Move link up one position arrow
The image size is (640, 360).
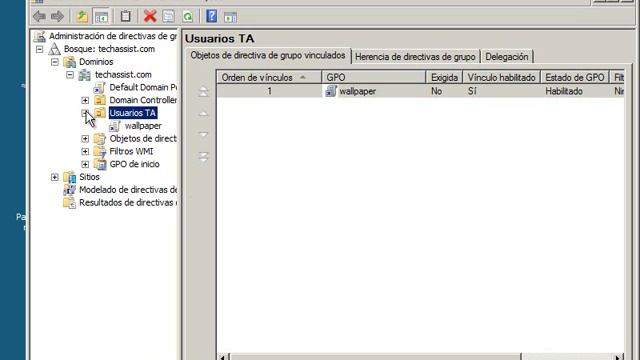click(x=203, y=114)
